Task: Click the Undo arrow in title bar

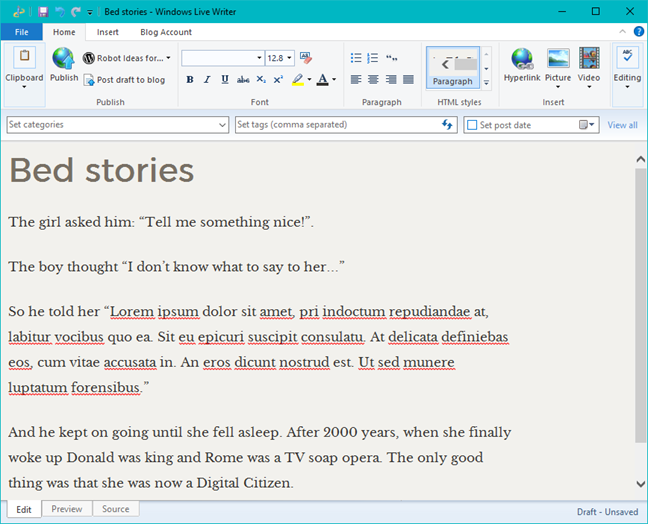Action: 60,12
